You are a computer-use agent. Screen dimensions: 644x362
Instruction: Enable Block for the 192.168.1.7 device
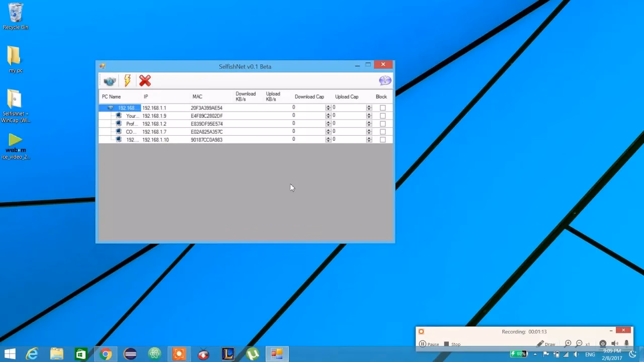pyautogui.click(x=383, y=132)
